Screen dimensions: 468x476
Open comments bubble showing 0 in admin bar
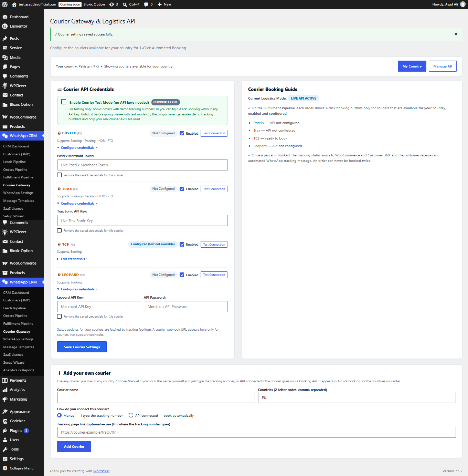pyautogui.click(x=148, y=4)
